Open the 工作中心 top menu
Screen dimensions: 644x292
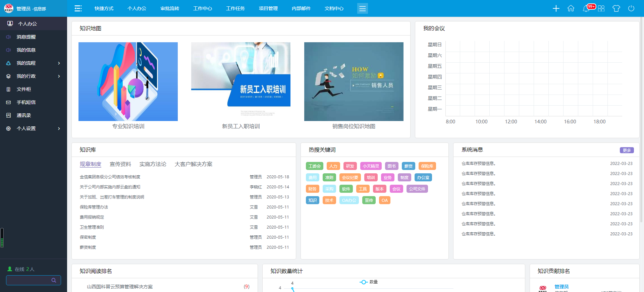click(x=203, y=8)
